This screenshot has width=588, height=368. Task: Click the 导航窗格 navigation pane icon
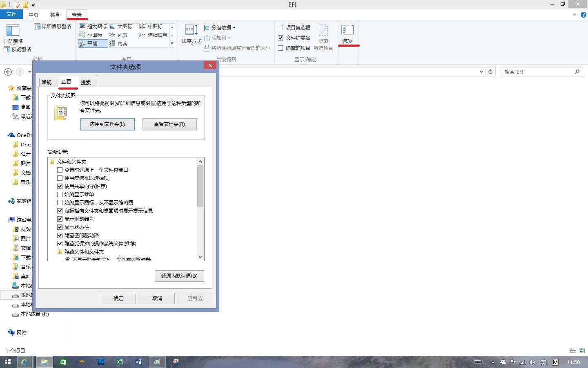[x=13, y=34]
